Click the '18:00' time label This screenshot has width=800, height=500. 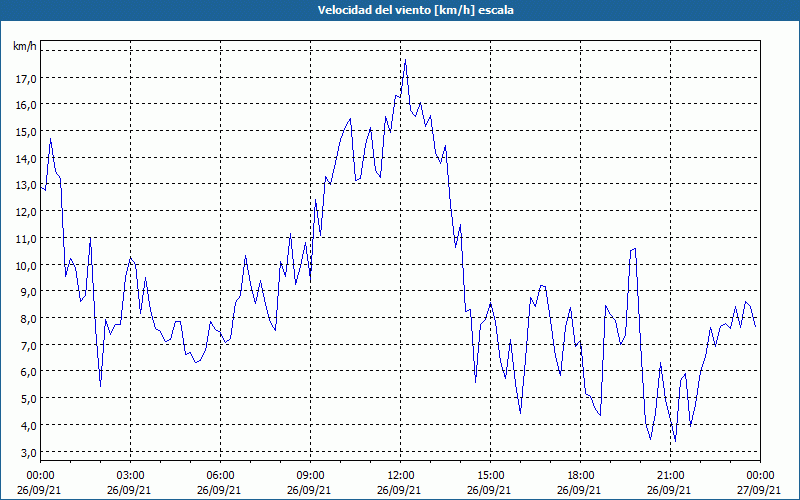tap(581, 476)
